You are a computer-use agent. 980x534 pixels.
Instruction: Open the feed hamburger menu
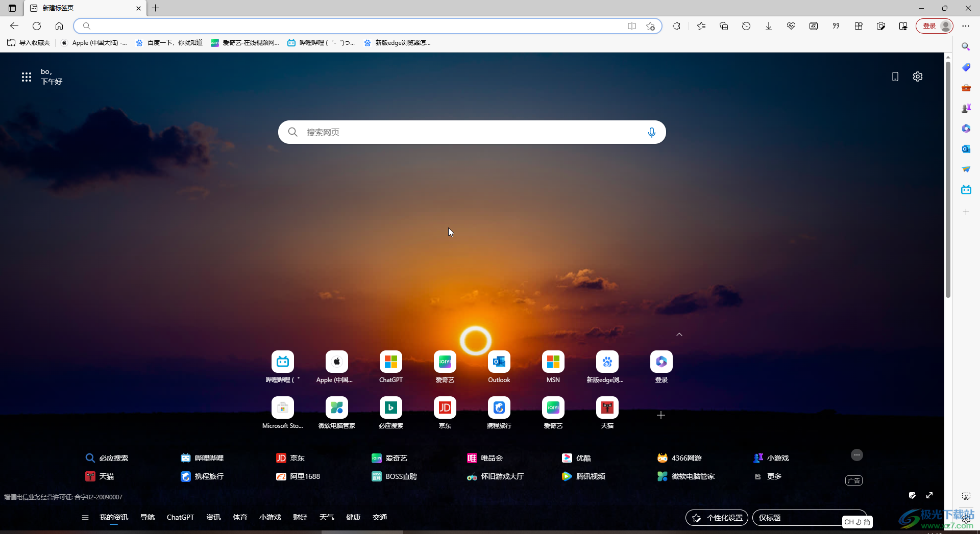(85, 517)
